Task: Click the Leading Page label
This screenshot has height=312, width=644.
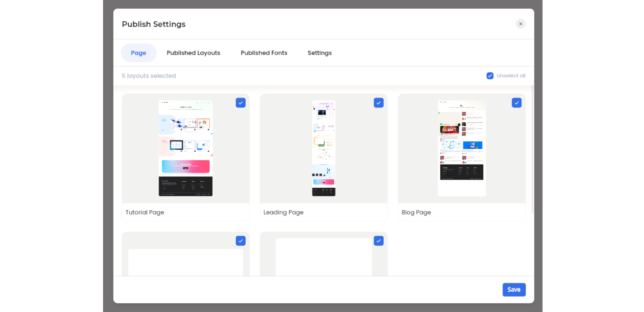Action: click(x=283, y=213)
